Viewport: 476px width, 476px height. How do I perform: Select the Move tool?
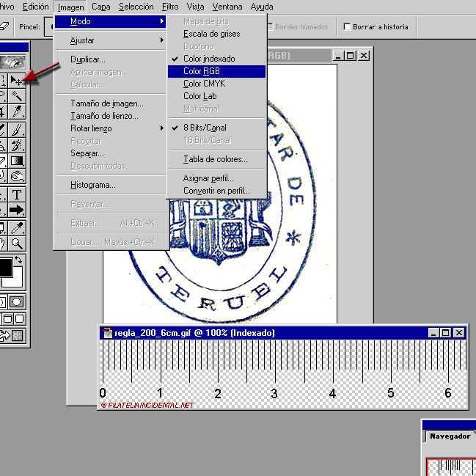tap(16, 79)
